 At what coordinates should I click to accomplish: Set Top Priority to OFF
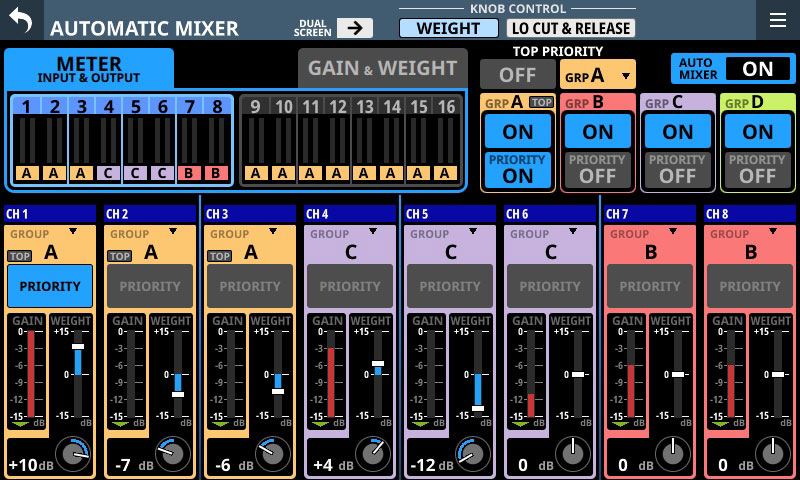pos(517,74)
